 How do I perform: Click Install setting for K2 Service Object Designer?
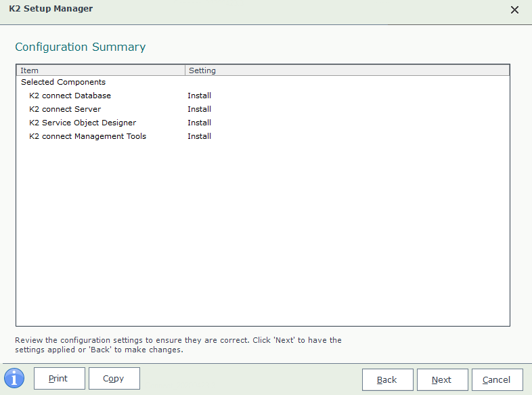click(200, 123)
